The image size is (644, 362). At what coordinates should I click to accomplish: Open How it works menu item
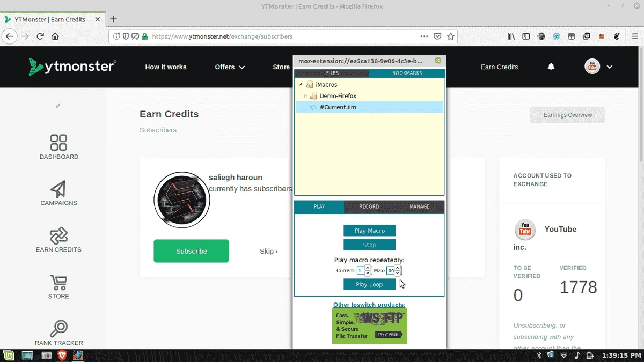click(x=166, y=67)
